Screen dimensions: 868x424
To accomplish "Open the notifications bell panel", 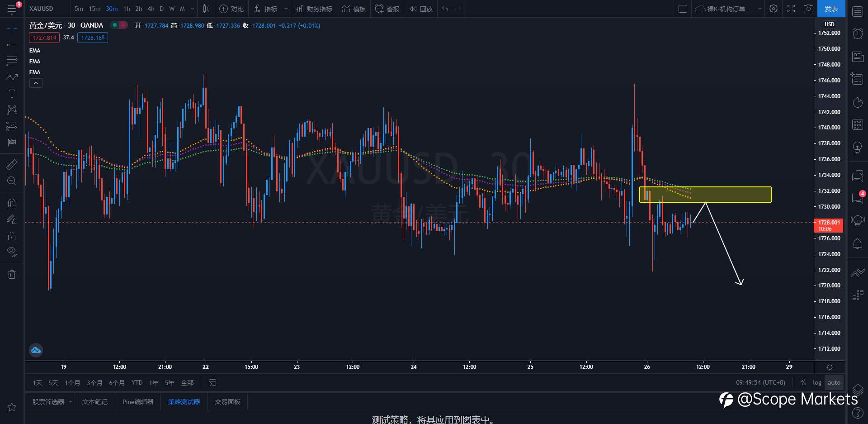I will click(858, 244).
